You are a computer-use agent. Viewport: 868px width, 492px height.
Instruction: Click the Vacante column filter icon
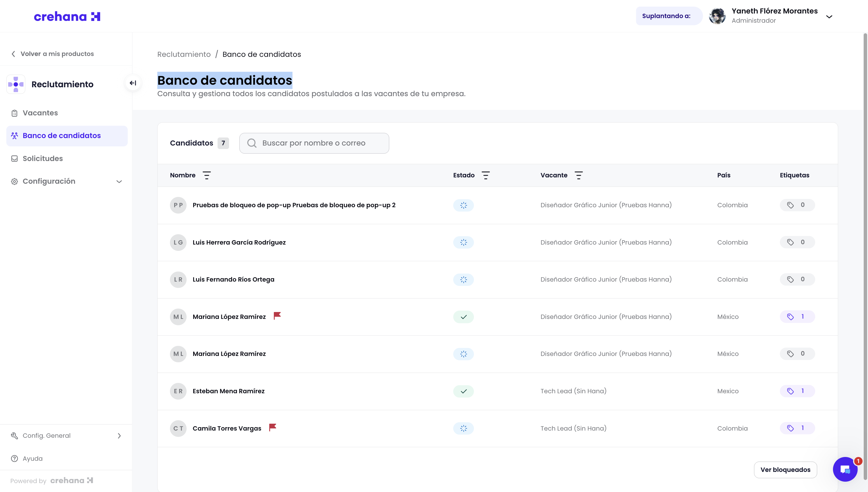click(578, 175)
